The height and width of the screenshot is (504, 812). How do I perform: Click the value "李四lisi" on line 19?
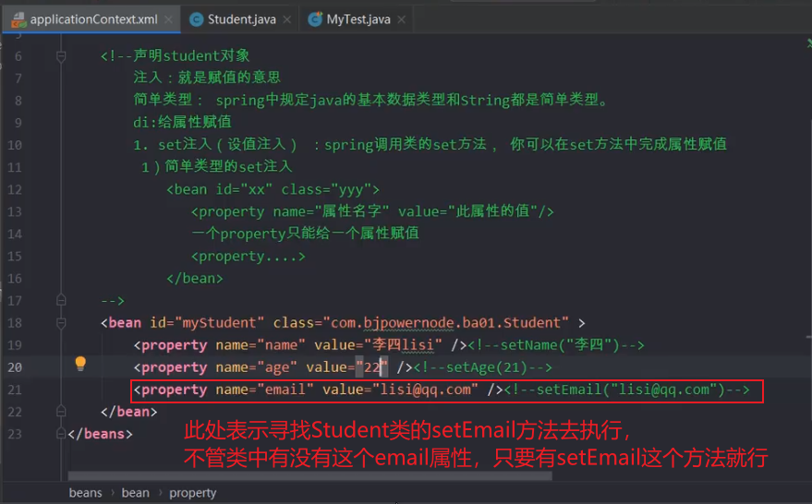click(x=404, y=344)
